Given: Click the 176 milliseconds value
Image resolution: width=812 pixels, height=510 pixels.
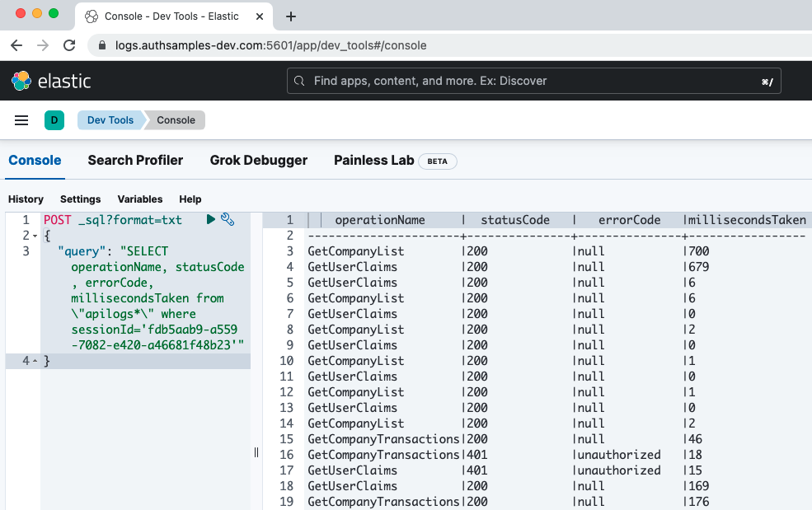Looking at the screenshot, I should point(698,501).
